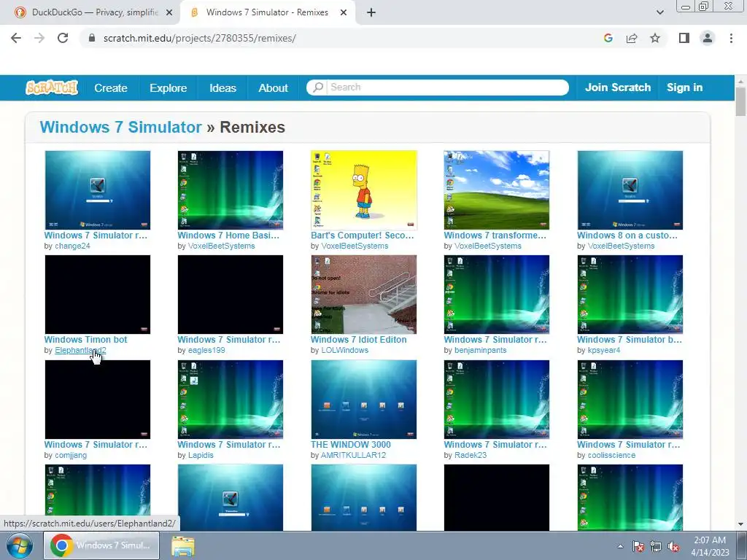The height and width of the screenshot is (560, 747).
Task: Click the Action Center flag tray icon
Action: 638,547
